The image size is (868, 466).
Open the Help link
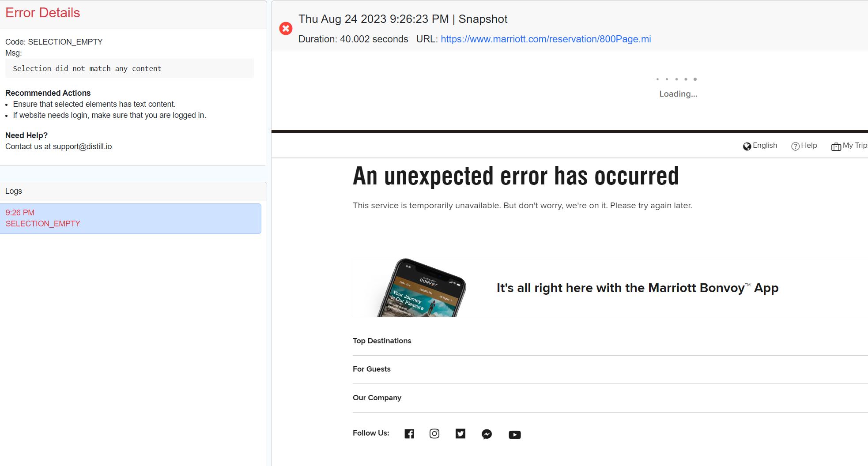point(809,146)
